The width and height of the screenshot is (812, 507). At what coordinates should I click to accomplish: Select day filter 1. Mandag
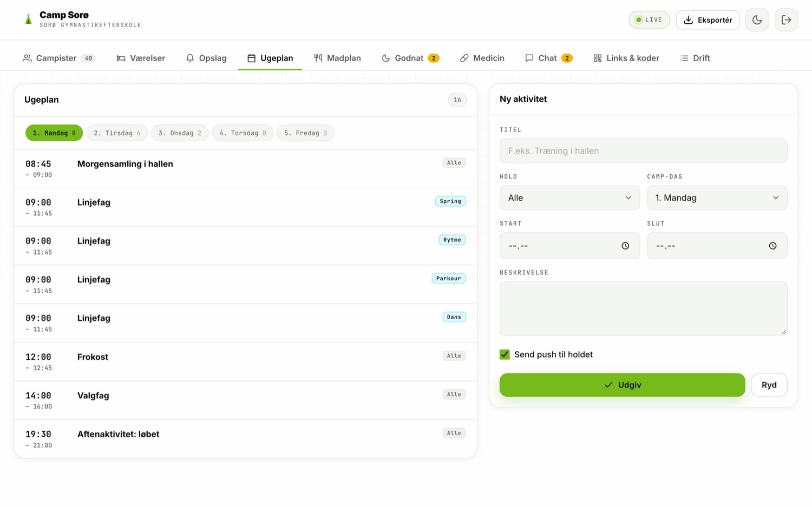point(54,133)
